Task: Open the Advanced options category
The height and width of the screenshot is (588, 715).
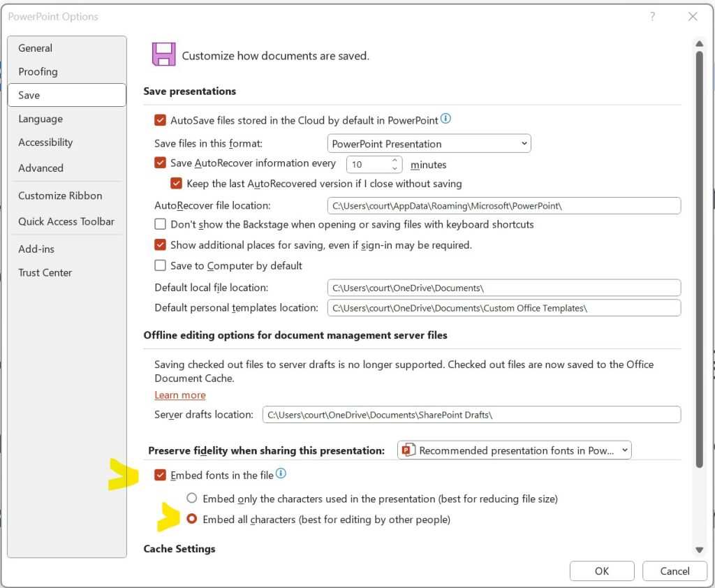Action: (66, 168)
